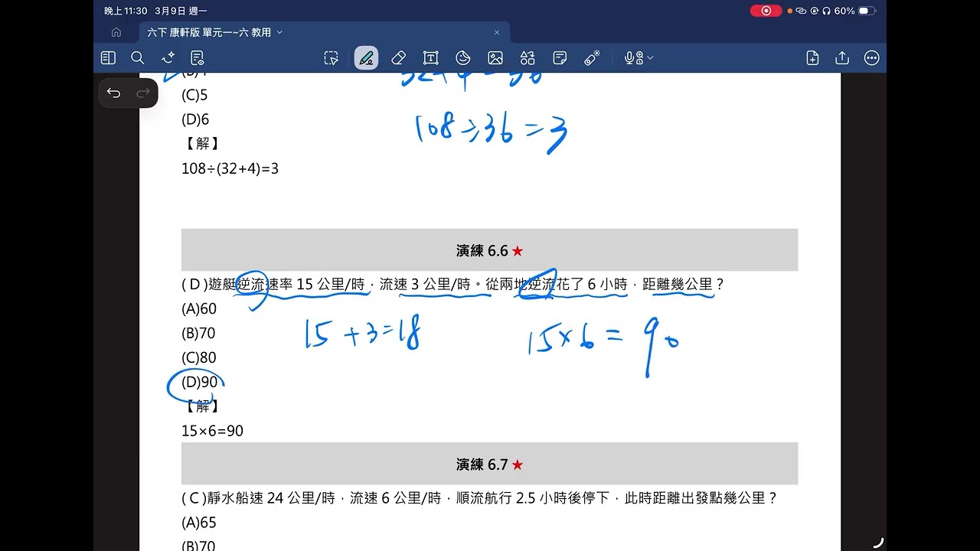Open the stickers tool
This screenshot has height=551, width=980.
(x=462, y=58)
